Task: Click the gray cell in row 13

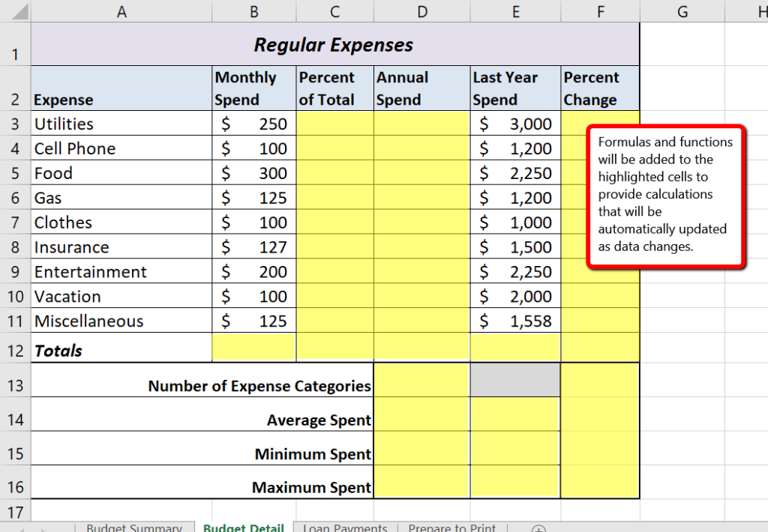Action: (514, 380)
